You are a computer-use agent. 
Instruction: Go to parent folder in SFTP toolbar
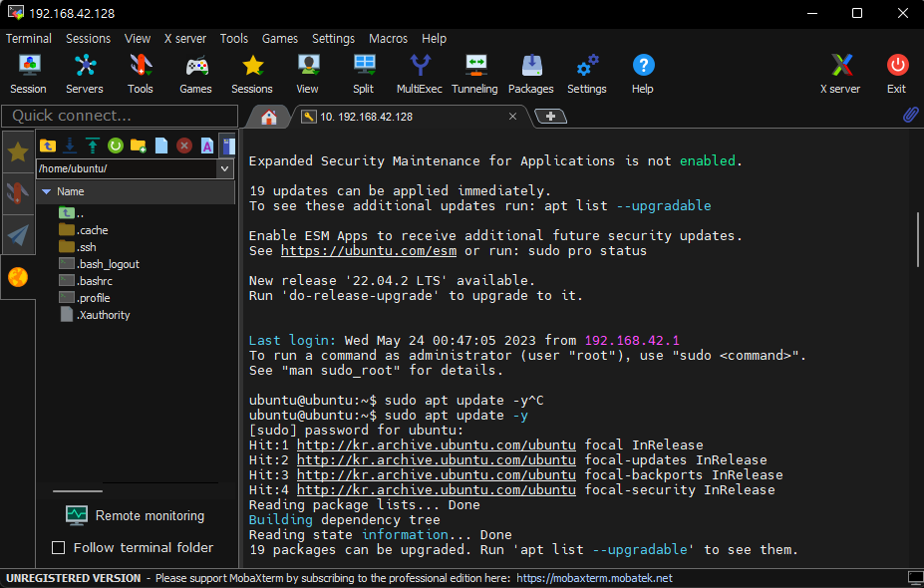coord(48,145)
